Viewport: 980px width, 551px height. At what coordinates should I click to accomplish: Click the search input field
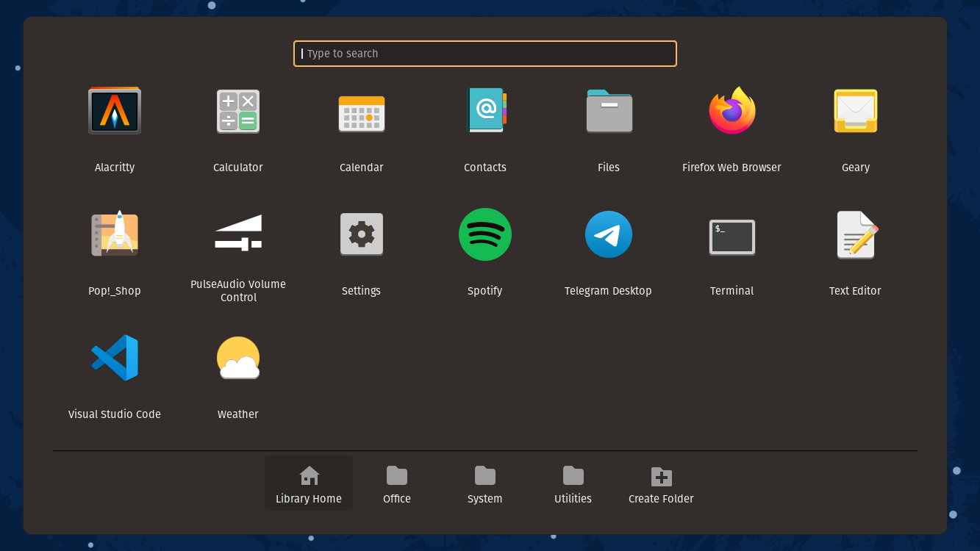click(x=485, y=53)
